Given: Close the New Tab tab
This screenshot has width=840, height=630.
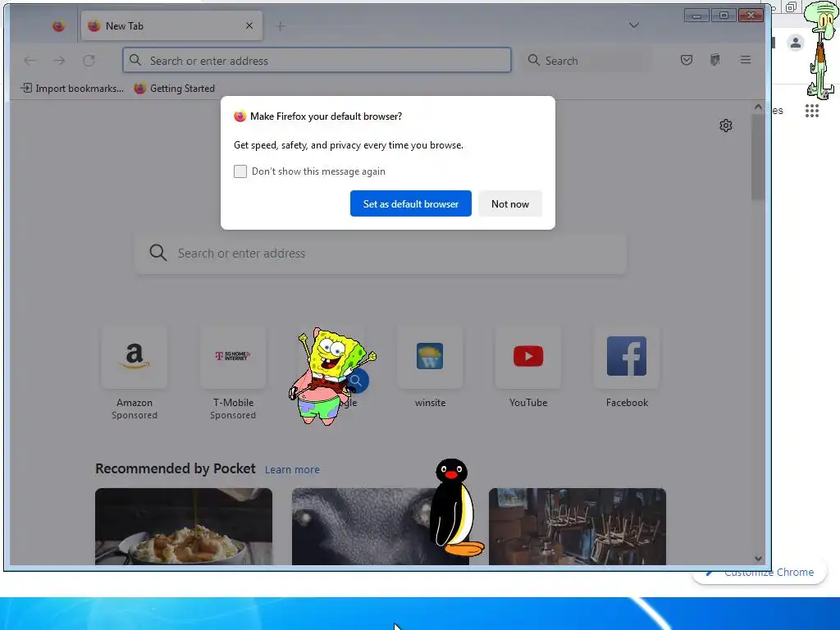Looking at the screenshot, I should [249, 25].
